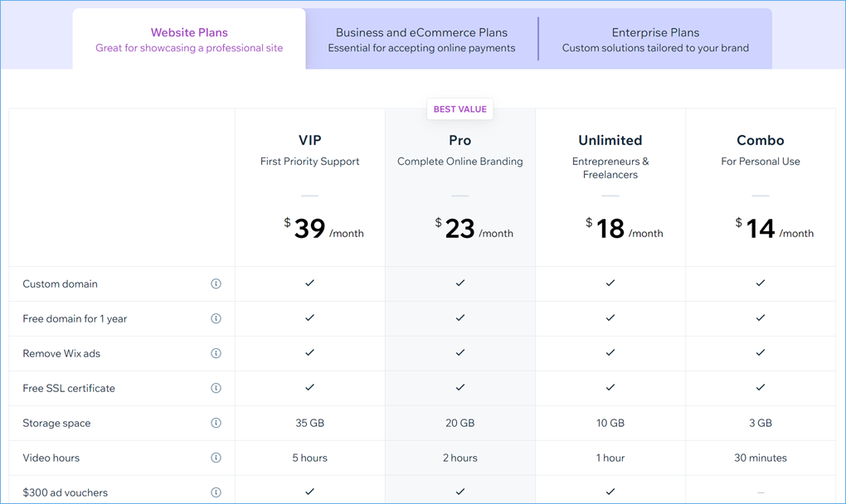
Task: Click info icon next to Custom domain
Action: pyautogui.click(x=216, y=283)
